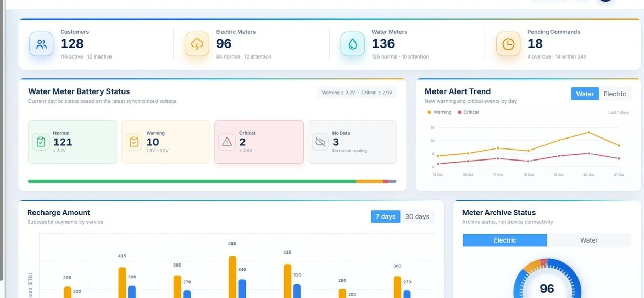Click the Water Meter Battery Status heading
644x298 pixels.
(x=79, y=91)
